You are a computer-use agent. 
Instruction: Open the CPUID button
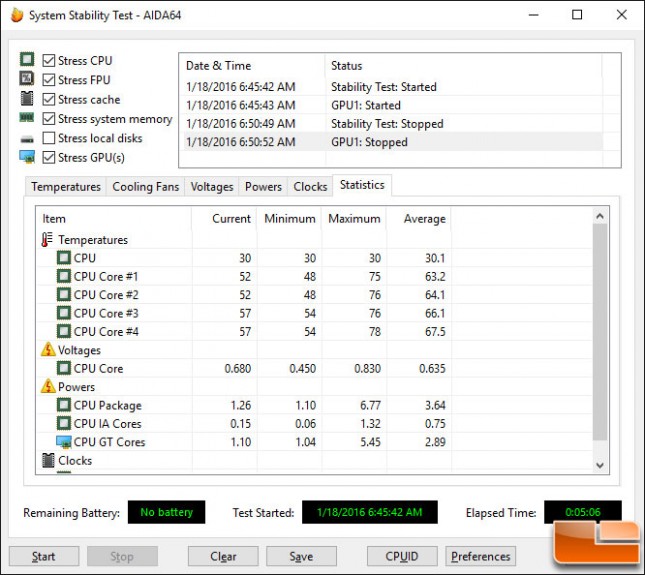402,556
